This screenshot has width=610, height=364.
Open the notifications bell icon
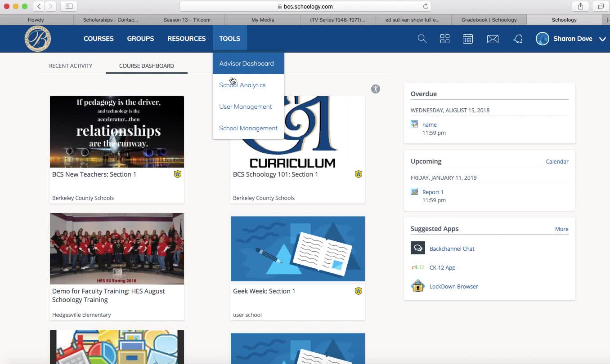[x=518, y=39]
